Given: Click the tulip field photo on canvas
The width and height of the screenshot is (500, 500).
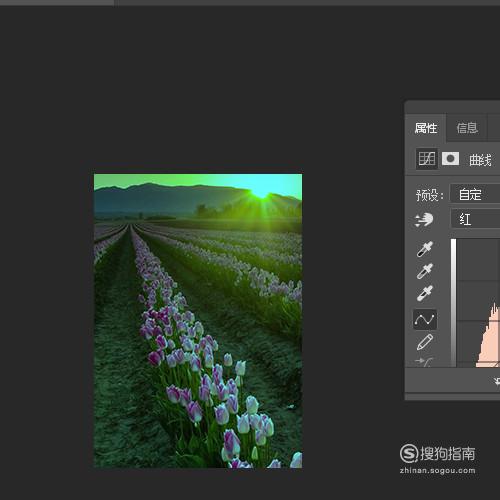Looking at the screenshot, I should coord(198,321).
